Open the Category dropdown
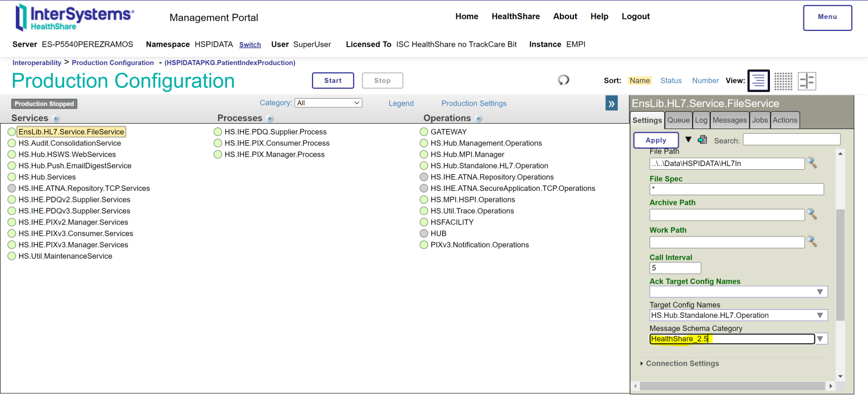The width and height of the screenshot is (868, 403). [x=328, y=103]
